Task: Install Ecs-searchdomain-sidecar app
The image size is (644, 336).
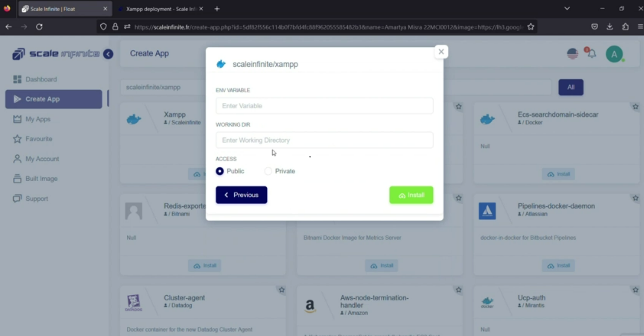Action: click(x=558, y=174)
